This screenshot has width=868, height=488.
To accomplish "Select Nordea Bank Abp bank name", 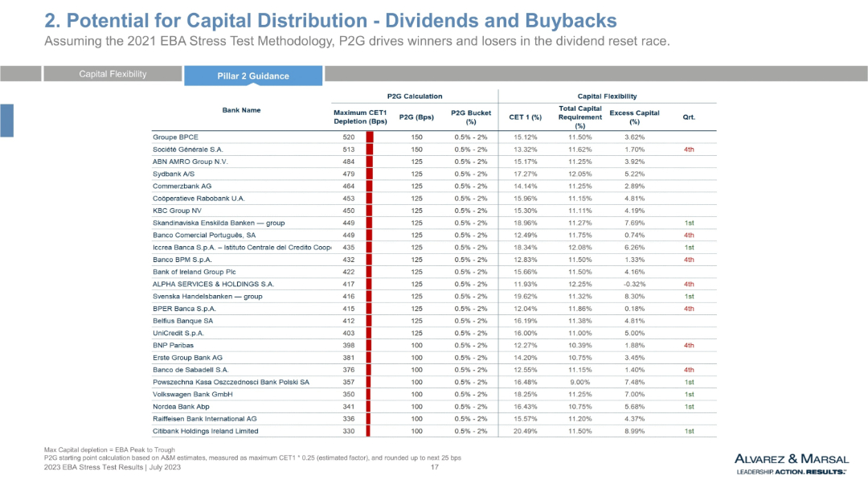I will [181, 407].
